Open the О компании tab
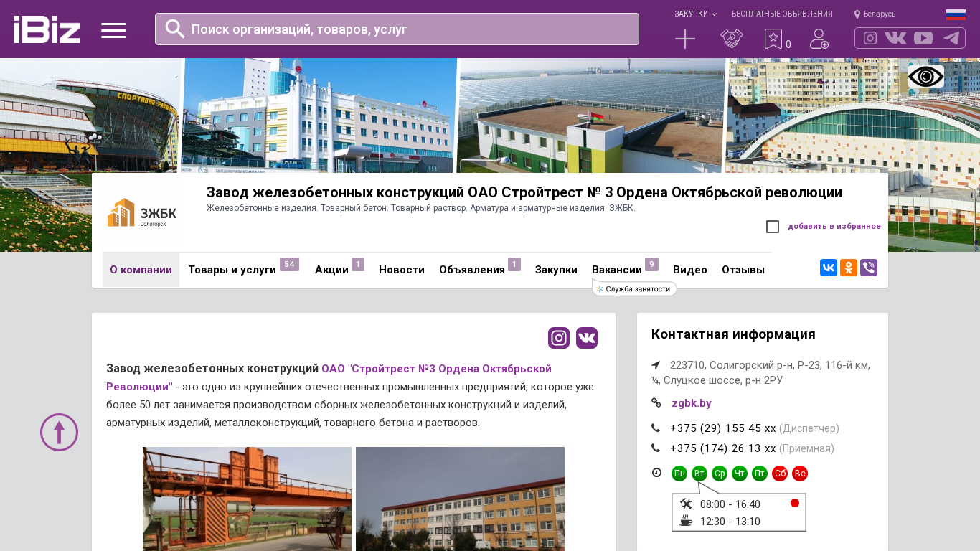This screenshot has height=551, width=980. (141, 270)
